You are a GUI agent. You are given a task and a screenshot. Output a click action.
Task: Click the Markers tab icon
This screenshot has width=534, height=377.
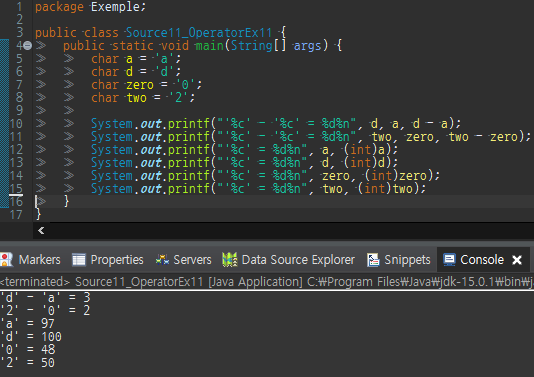6,260
